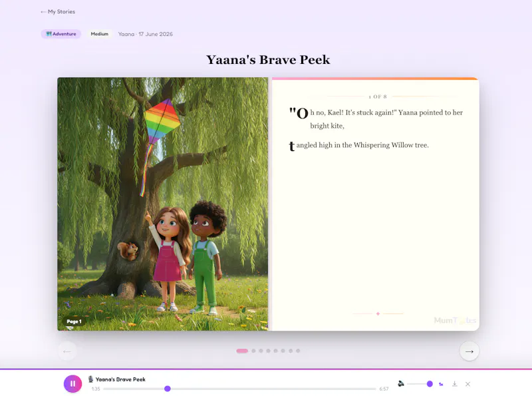Jump to page 7 indicator dot
Viewport: 532px width, 396px height.
[x=291, y=351]
